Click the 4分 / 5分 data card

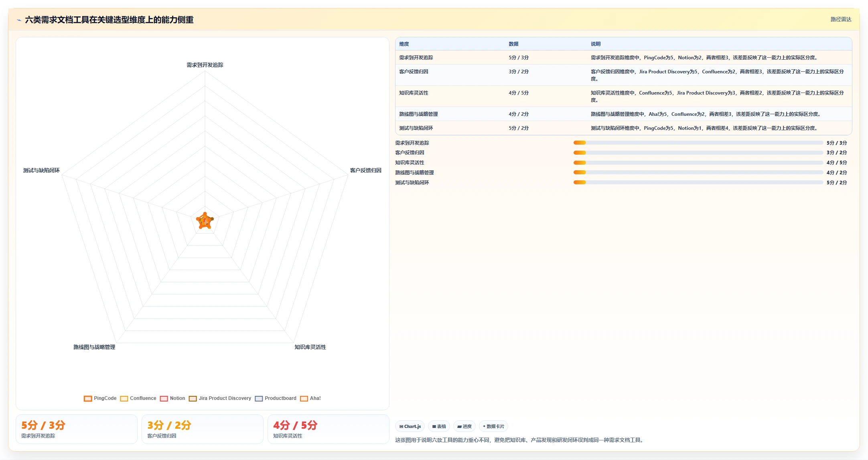(x=329, y=429)
